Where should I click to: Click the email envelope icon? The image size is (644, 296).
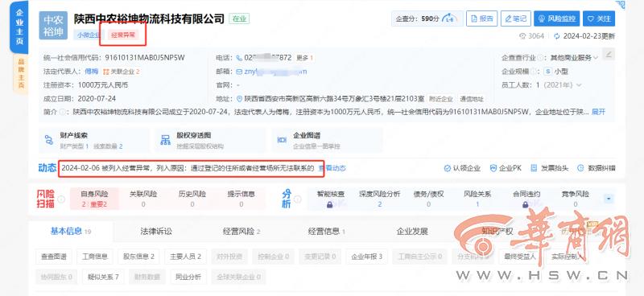[239, 72]
